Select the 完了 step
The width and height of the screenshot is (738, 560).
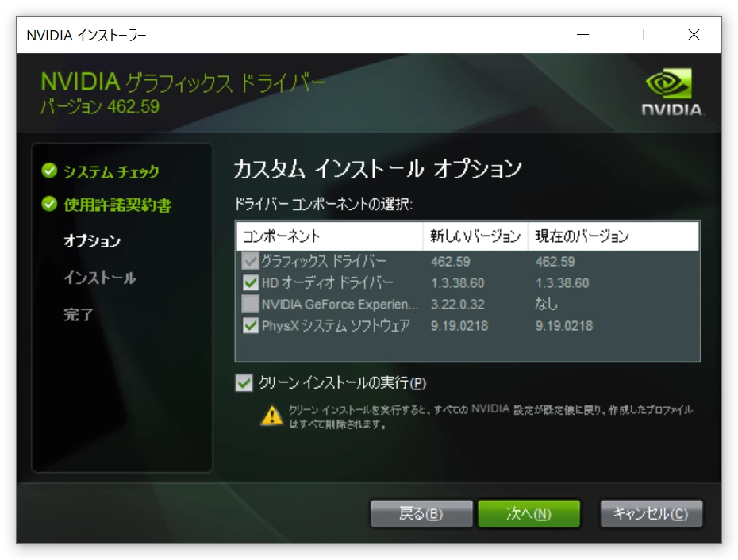tap(78, 314)
